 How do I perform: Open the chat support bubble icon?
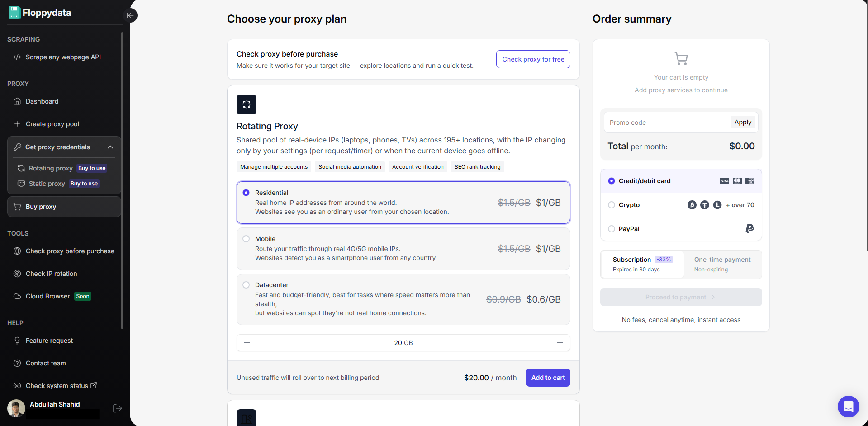[848, 406]
